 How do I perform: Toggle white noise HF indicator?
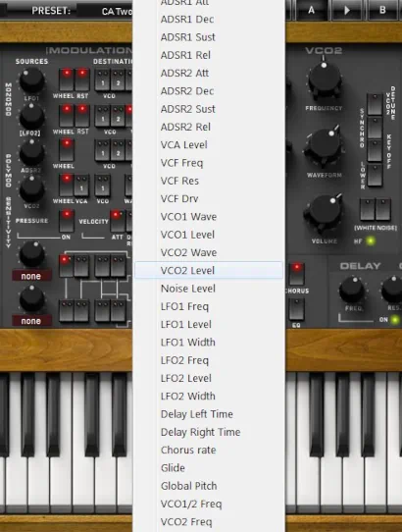(371, 241)
